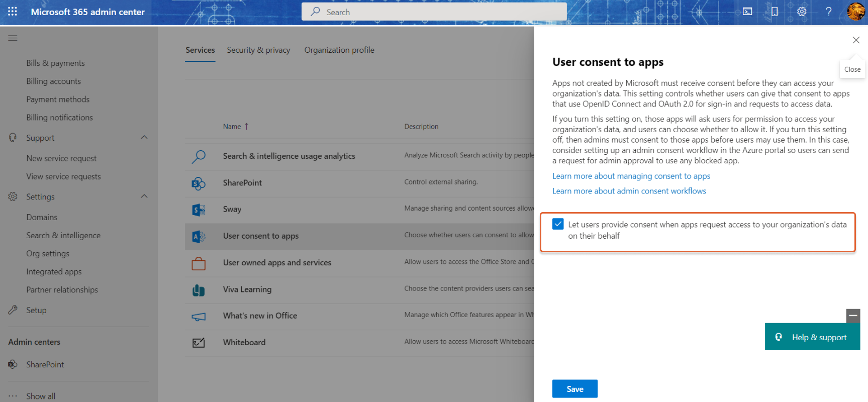868x402 pixels.
Task: Open the Help & support button
Action: point(812,337)
